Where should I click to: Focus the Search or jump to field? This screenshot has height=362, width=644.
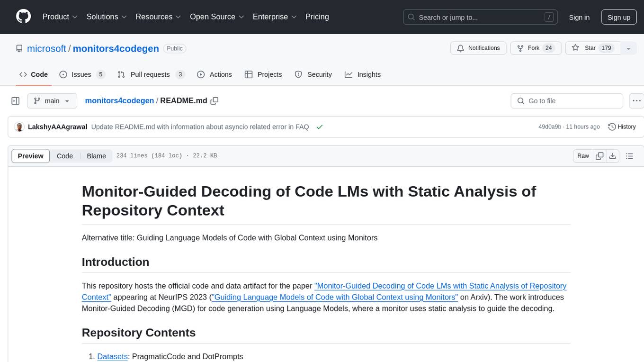point(481,17)
